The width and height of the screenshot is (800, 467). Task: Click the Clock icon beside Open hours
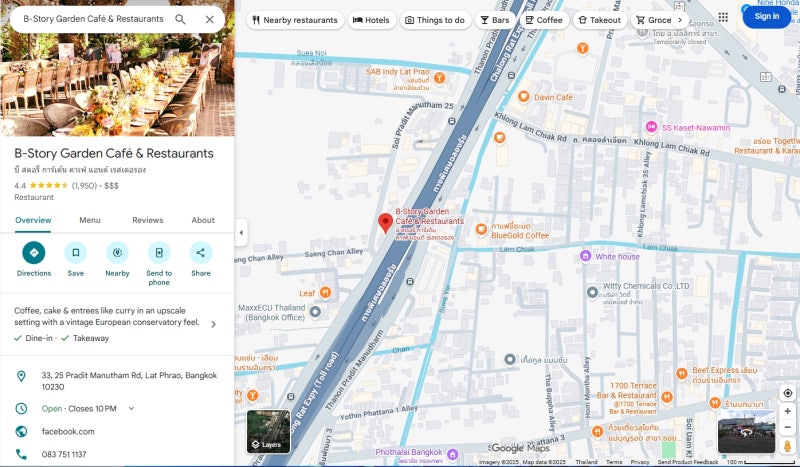point(21,408)
